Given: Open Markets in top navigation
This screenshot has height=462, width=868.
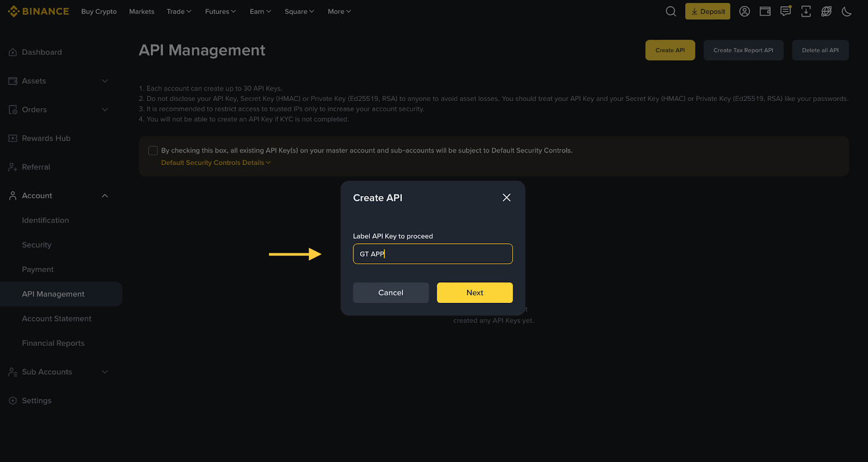Looking at the screenshot, I should pos(142,11).
